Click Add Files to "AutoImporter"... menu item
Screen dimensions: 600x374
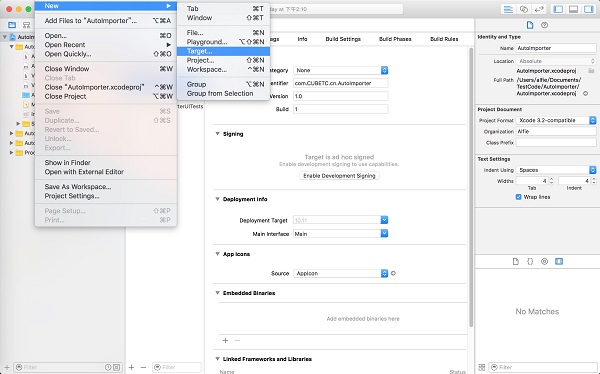coord(106,21)
